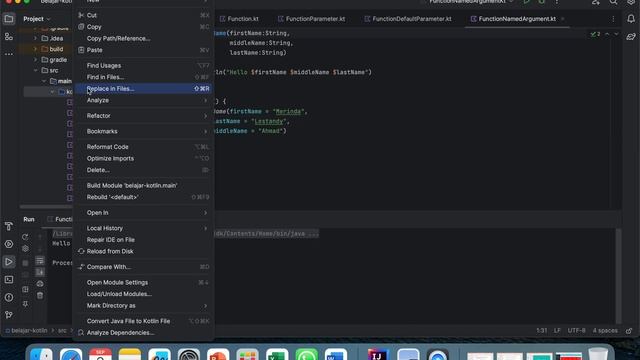Open the Notifications bell icon
Viewport: 640px width, 360px height.
click(631, 19)
